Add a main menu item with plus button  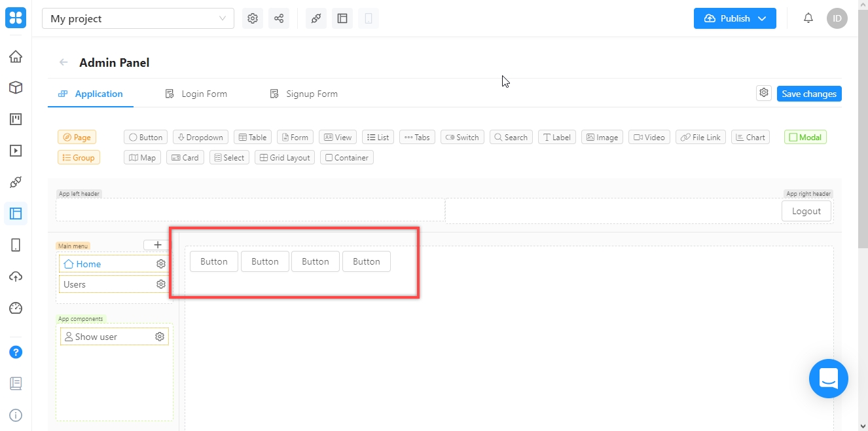tap(157, 245)
